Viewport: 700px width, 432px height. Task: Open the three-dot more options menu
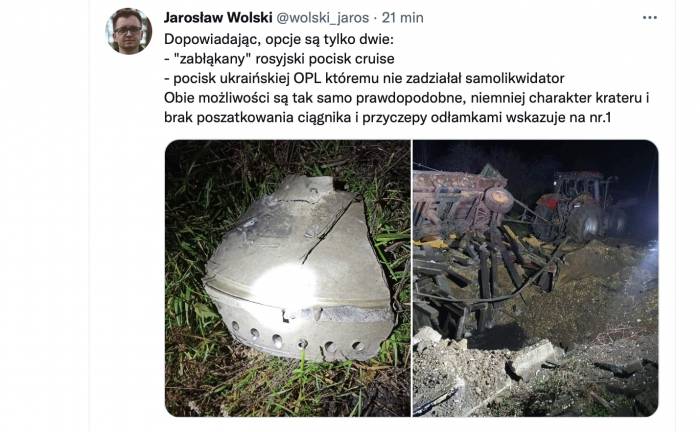[x=650, y=18]
